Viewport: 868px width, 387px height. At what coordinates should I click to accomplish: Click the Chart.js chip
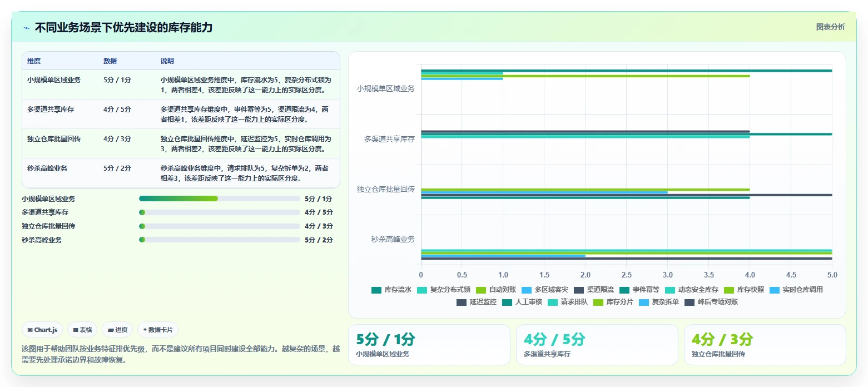coord(42,330)
